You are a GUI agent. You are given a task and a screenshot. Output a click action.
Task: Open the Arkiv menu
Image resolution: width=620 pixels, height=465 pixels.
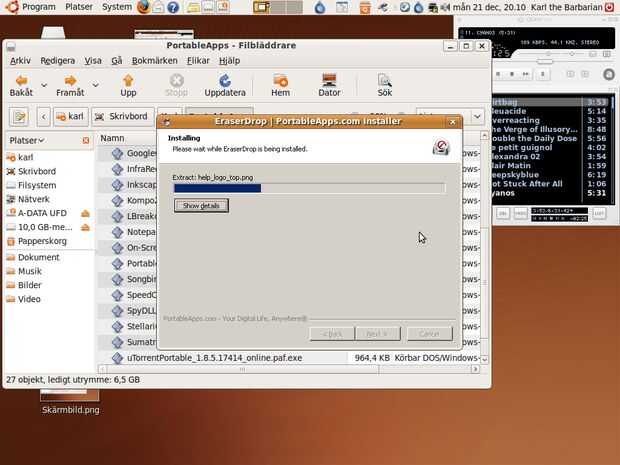click(x=20, y=60)
